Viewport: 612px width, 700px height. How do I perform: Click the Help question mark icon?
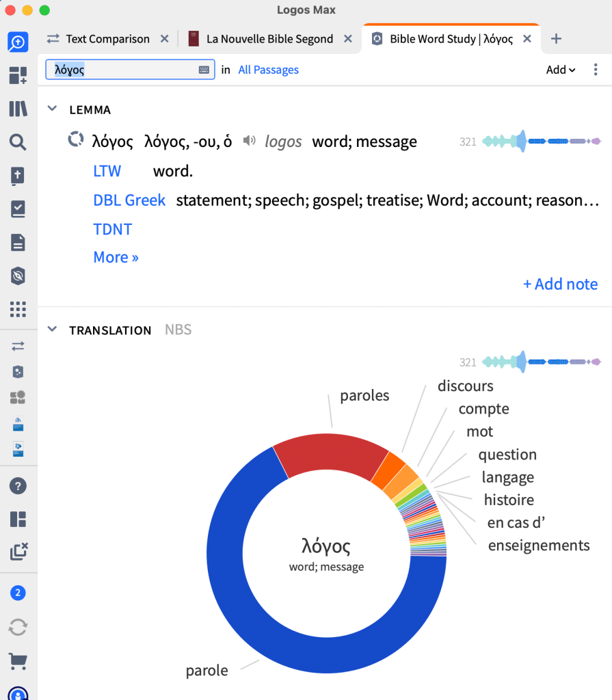click(x=18, y=486)
